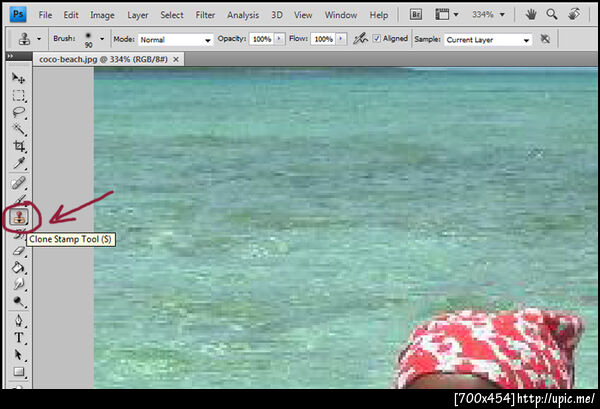Select the Hand tool in the application bar
The width and height of the screenshot is (600, 409).
(531, 15)
